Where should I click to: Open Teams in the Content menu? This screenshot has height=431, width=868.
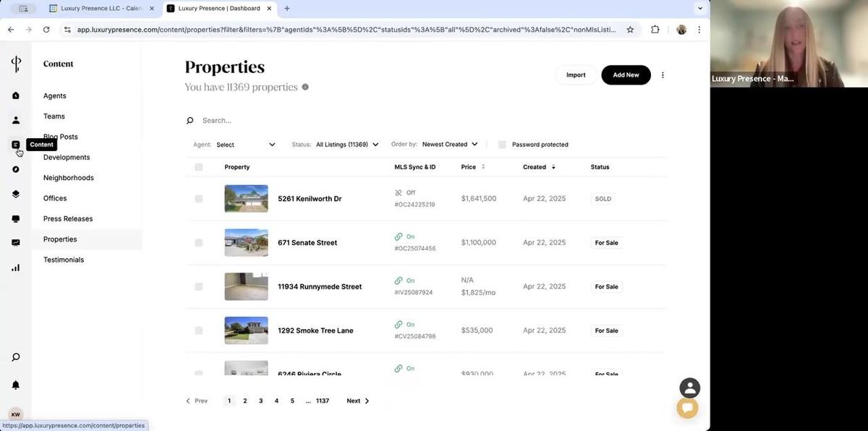(54, 116)
